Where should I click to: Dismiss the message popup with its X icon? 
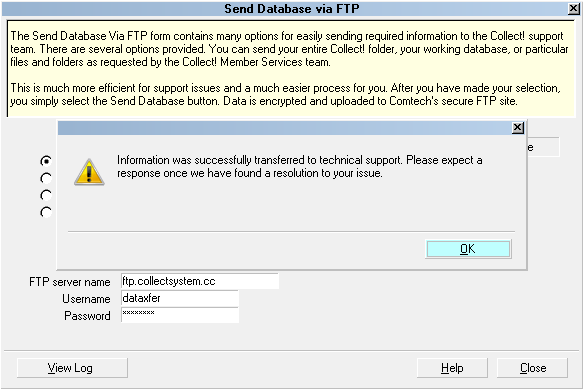pos(518,128)
